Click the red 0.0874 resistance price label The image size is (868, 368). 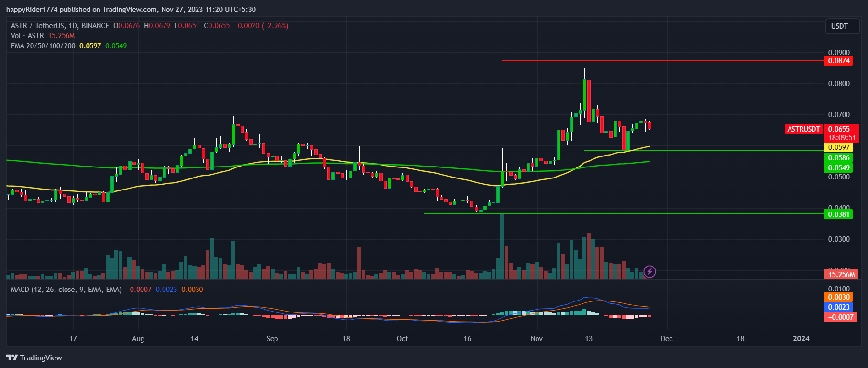pyautogui.click(x=839, y=61)
